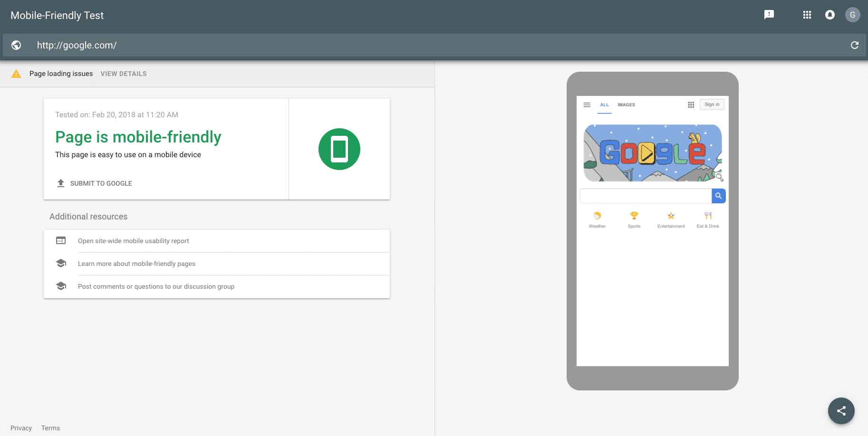
Task: Open Post comments to discussion group link
Action: tap(156, 286)
